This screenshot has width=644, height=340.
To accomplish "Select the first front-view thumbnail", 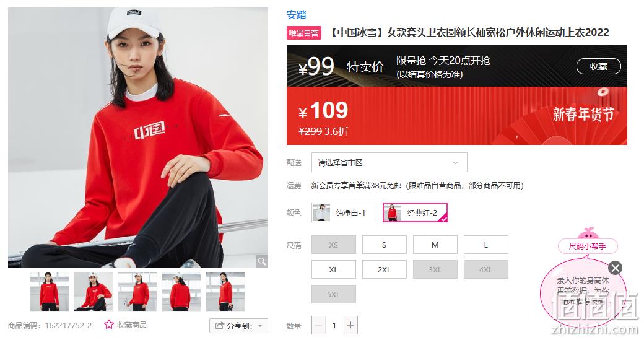I will pos(50,292).
